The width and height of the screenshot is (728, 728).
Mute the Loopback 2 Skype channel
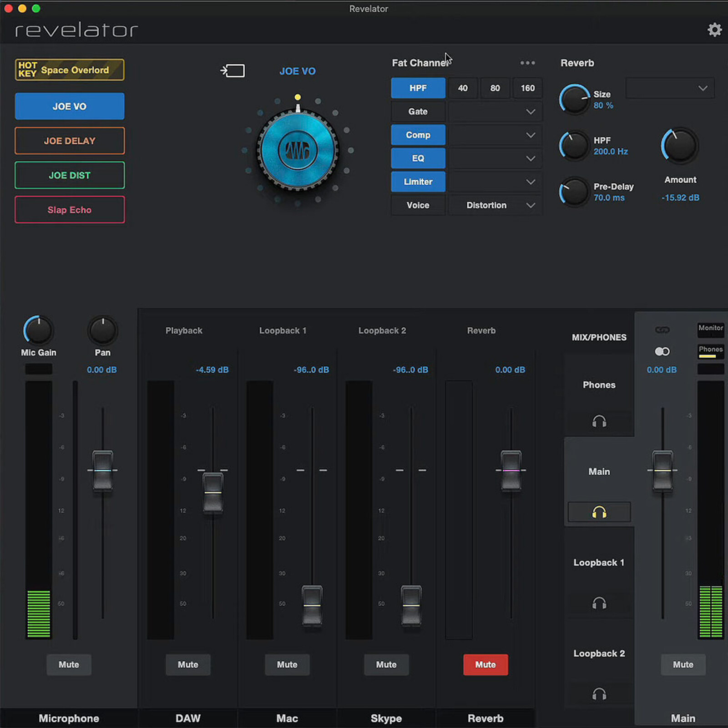click(x=386, y=664)
